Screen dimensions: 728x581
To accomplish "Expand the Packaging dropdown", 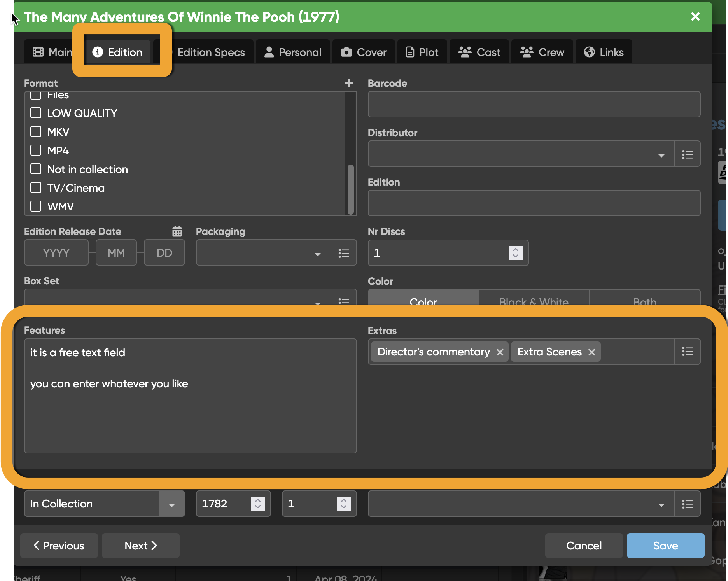I will point(317,254).
